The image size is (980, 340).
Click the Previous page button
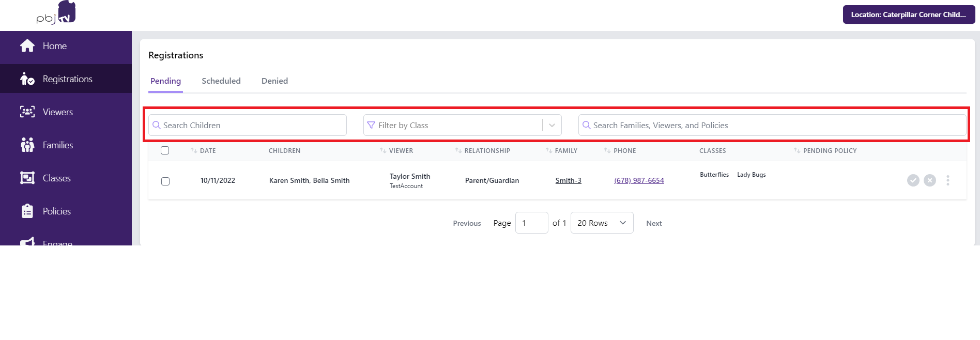[x=467, y=223]
